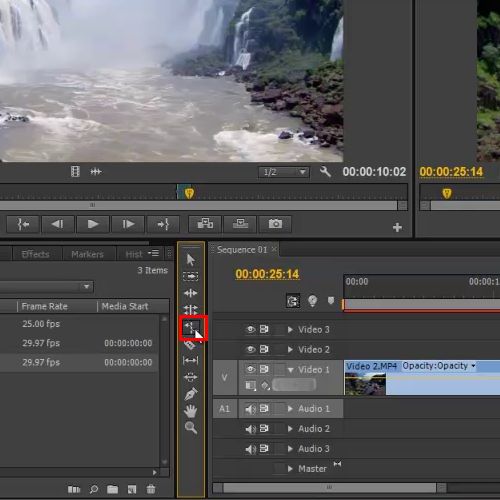This screenshot has width=500, height=500.
Task: Play the source clip
Action: coord(93,224)
